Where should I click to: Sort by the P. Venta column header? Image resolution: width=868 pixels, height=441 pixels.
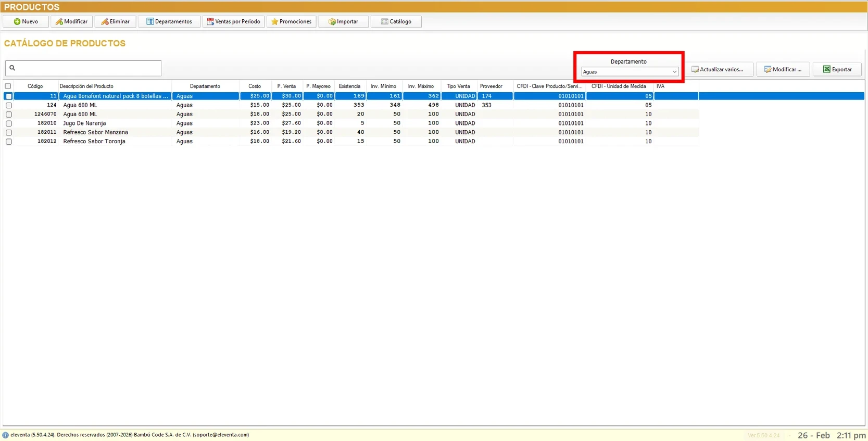286,86
